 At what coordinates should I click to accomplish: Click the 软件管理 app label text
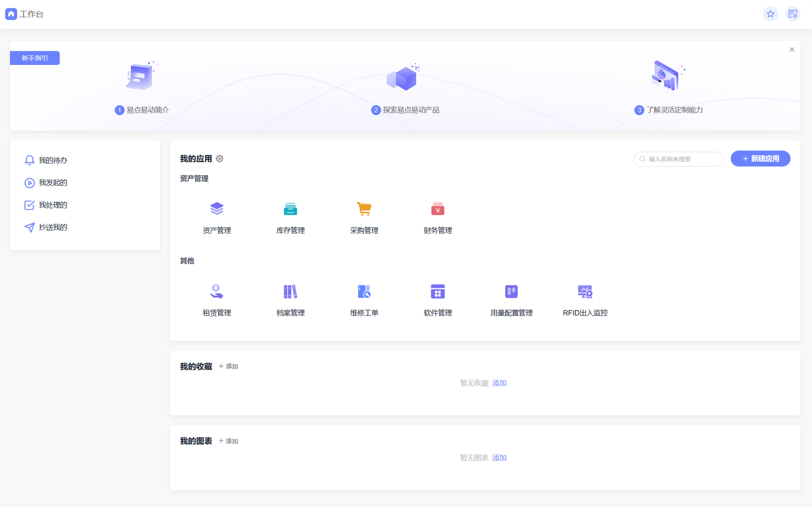click(x=438, y=313)
